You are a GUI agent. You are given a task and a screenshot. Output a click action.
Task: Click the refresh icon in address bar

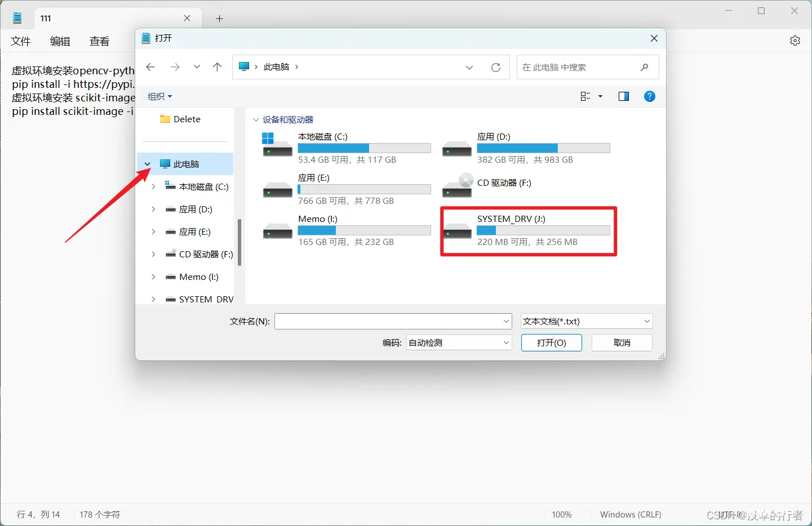[x=496, y=68]
